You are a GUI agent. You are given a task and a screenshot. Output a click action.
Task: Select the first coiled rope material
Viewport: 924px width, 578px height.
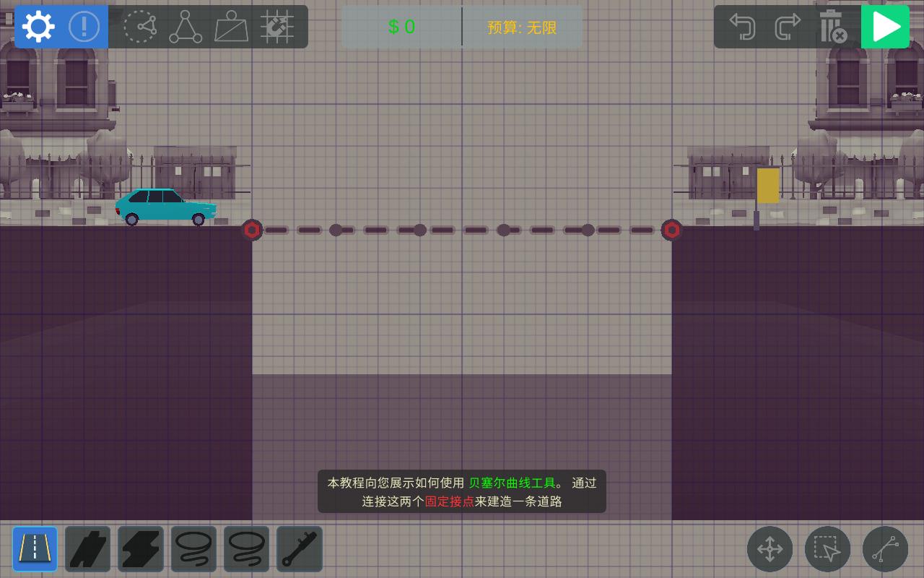193,549
